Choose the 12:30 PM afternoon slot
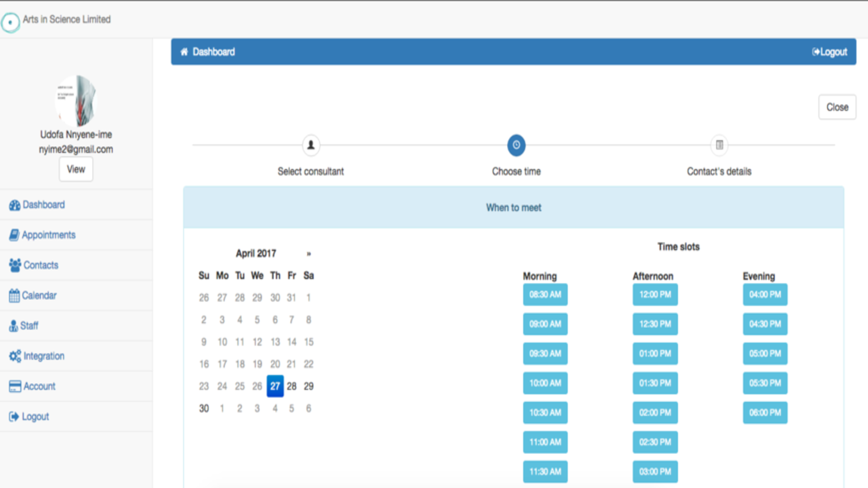 tap(655, 324)
